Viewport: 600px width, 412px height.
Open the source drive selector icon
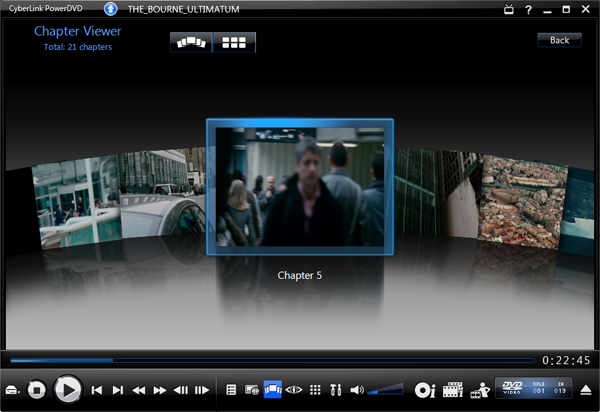12,390
